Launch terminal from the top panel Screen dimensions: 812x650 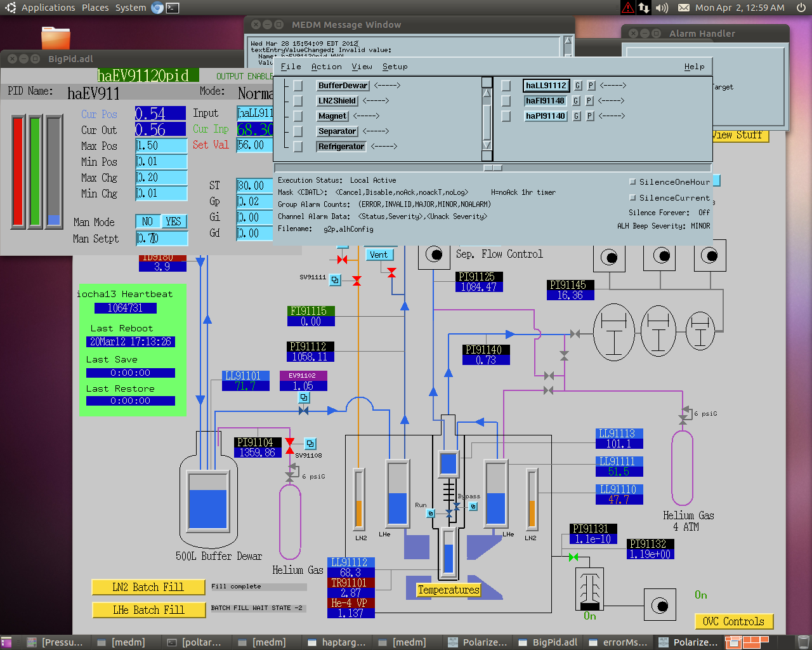172,8
